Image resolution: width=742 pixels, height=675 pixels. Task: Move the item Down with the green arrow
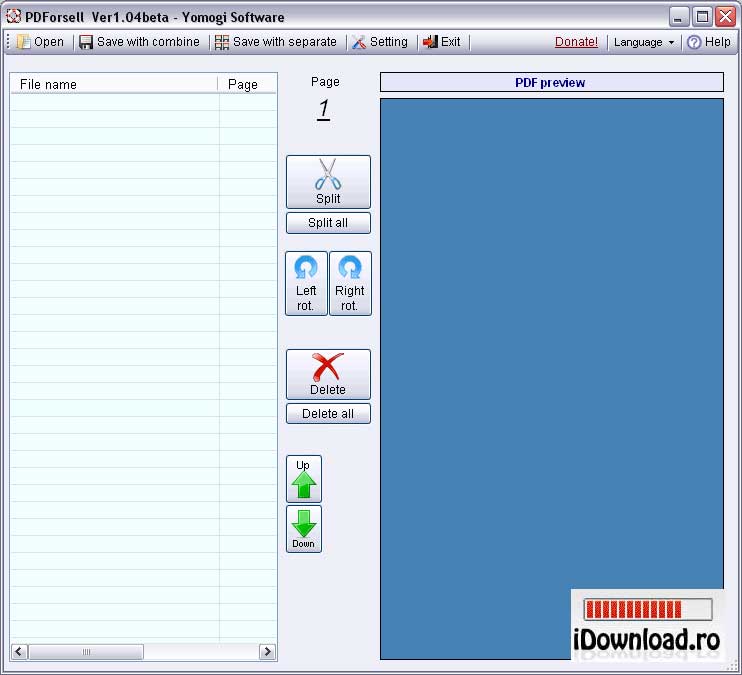(x=303, y=529)
